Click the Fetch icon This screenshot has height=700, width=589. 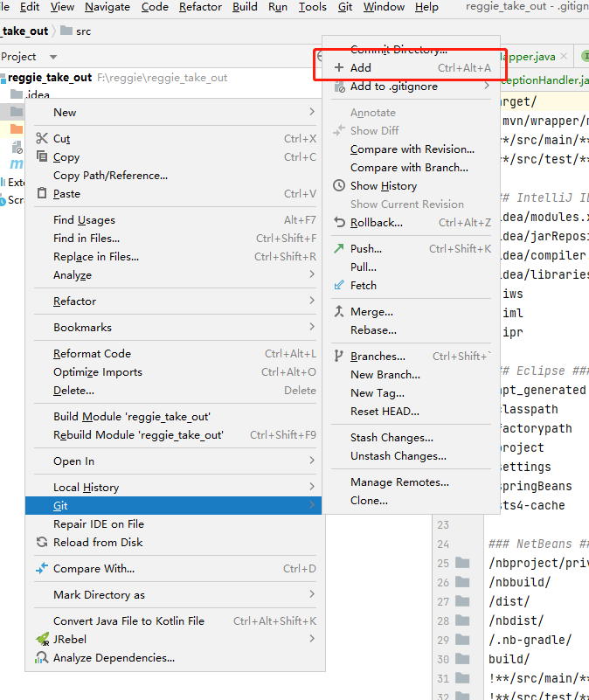coord(339,285)
